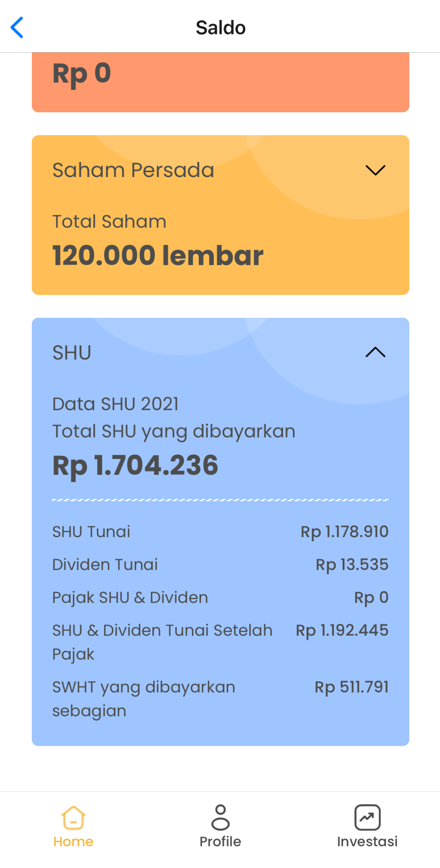
Task: Select the Dividen Tunai row
Action: [220, 565]
